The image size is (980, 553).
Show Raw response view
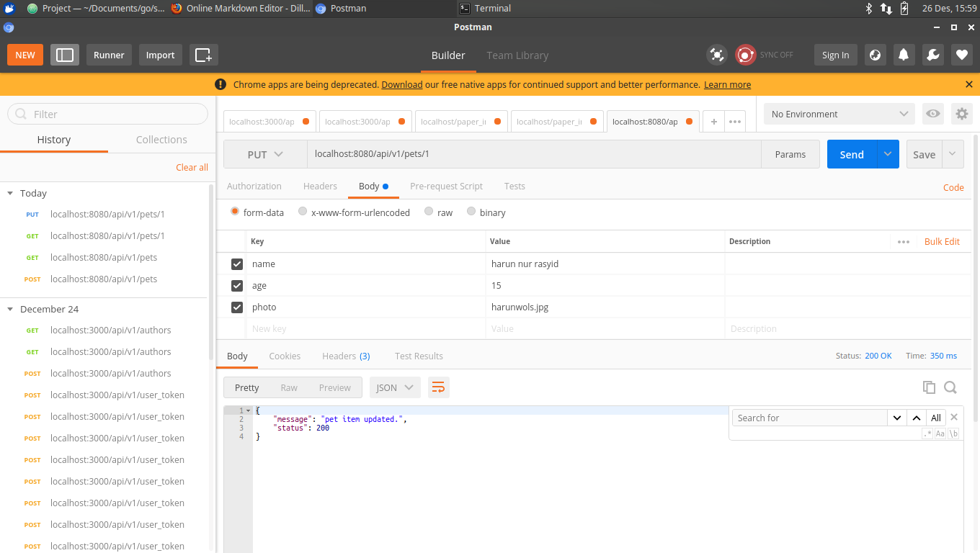(x=289, y=387)
